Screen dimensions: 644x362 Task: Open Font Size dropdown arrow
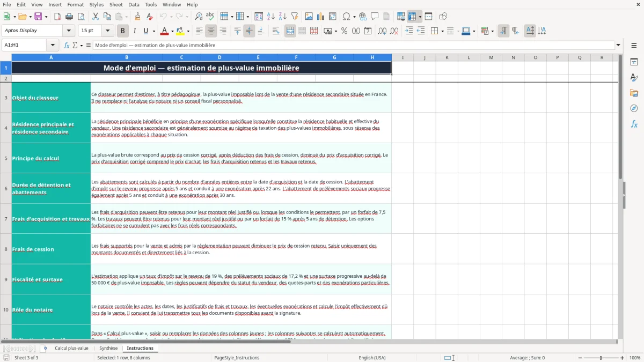coord(107,31)
